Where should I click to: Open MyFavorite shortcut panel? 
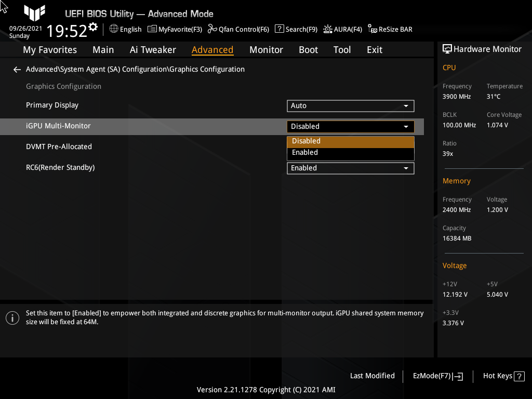coord(175,29)
